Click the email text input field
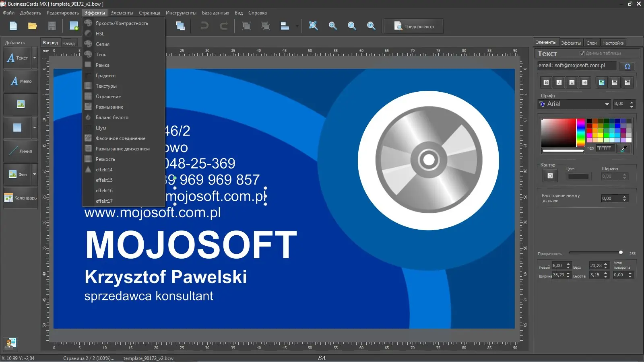644x362 pixels. click(577, 66)
